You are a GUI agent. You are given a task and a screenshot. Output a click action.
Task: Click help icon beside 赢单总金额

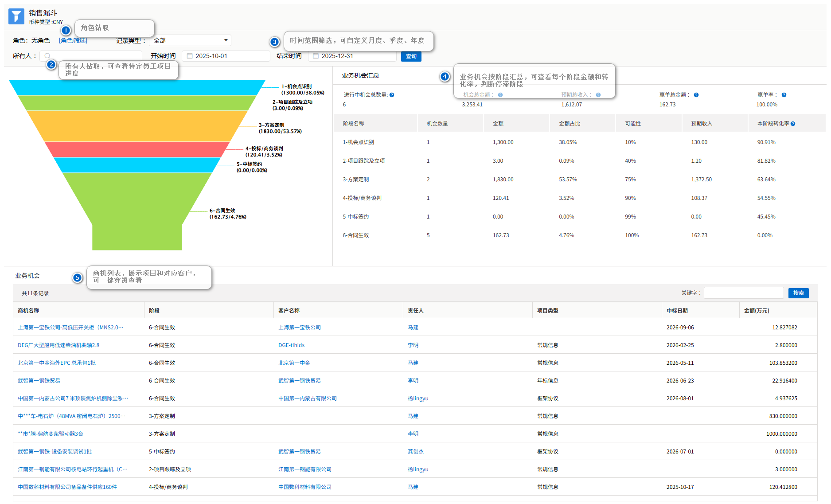click(696, 95)
